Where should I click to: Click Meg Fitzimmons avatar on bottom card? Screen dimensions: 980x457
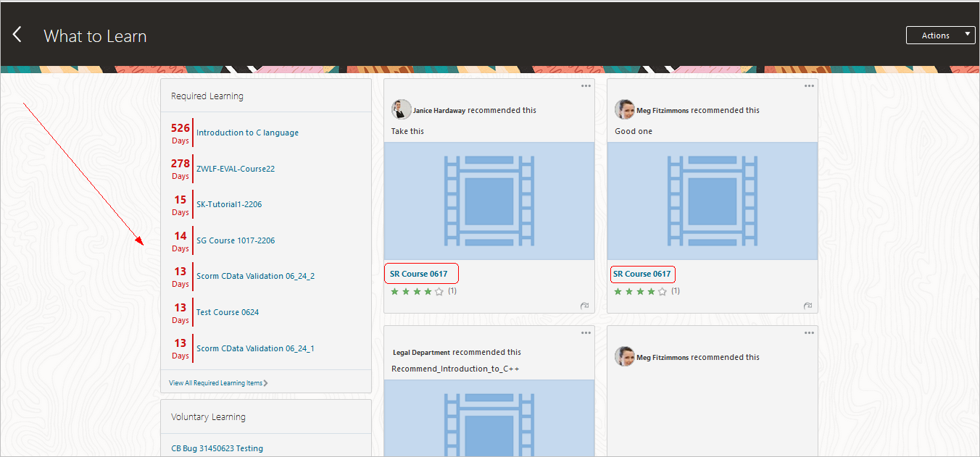[x=625, y=356]
